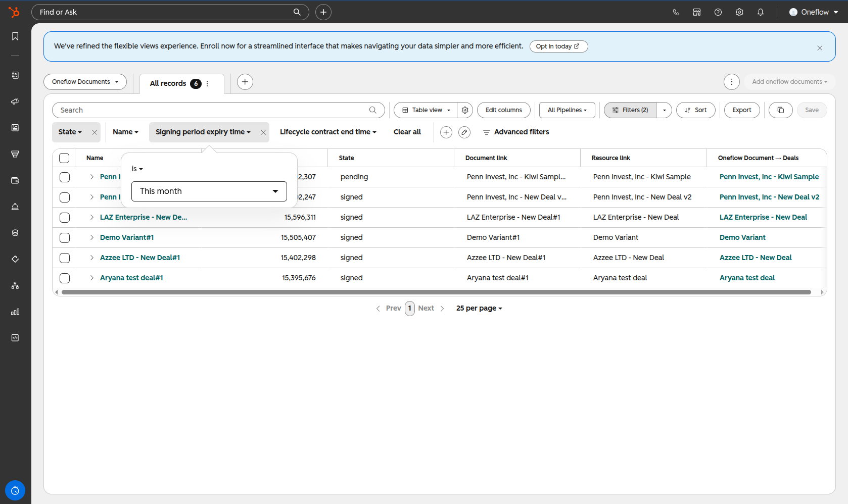The height and width of the screenshot is (504, 848).
Task: Open the dropdown arrow next to Filters (2)
Action: [664, 110]
